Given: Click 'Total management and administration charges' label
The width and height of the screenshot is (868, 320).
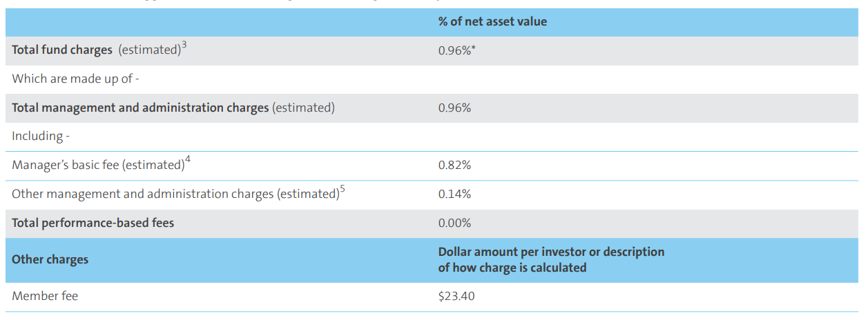Looking at the screenshot, I should click(x=140, y=108).
